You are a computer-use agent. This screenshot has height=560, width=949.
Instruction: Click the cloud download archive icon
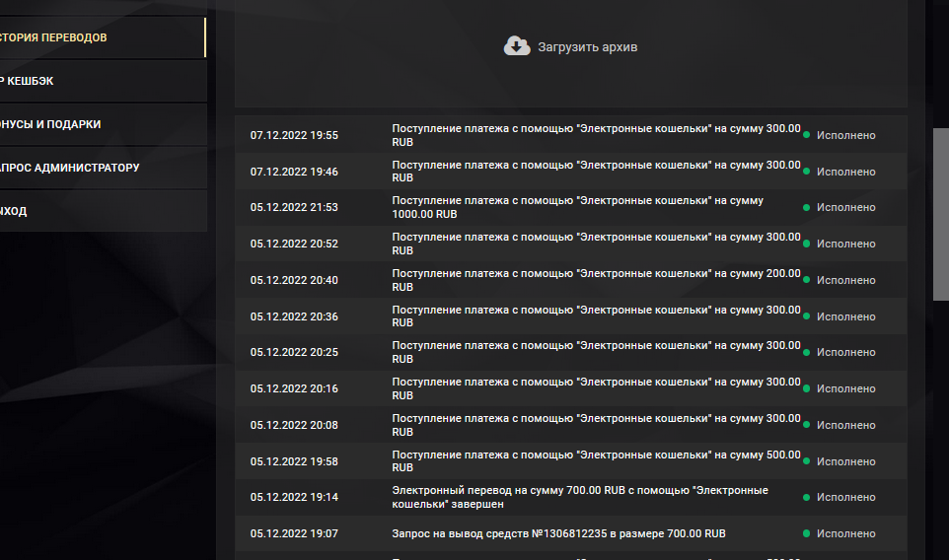(517, 46)
